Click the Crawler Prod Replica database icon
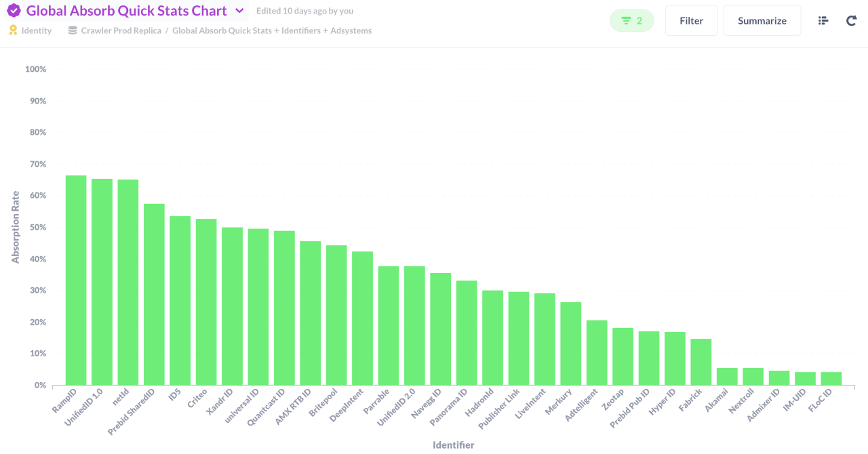This screenshot has height=454, width=868. click(x=73, y=30)
